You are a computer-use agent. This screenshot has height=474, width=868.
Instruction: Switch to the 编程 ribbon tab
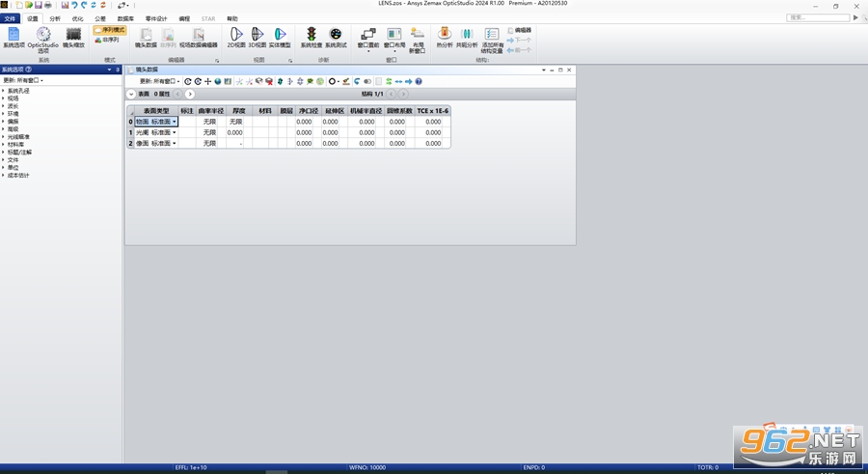(x=184, y=18)
